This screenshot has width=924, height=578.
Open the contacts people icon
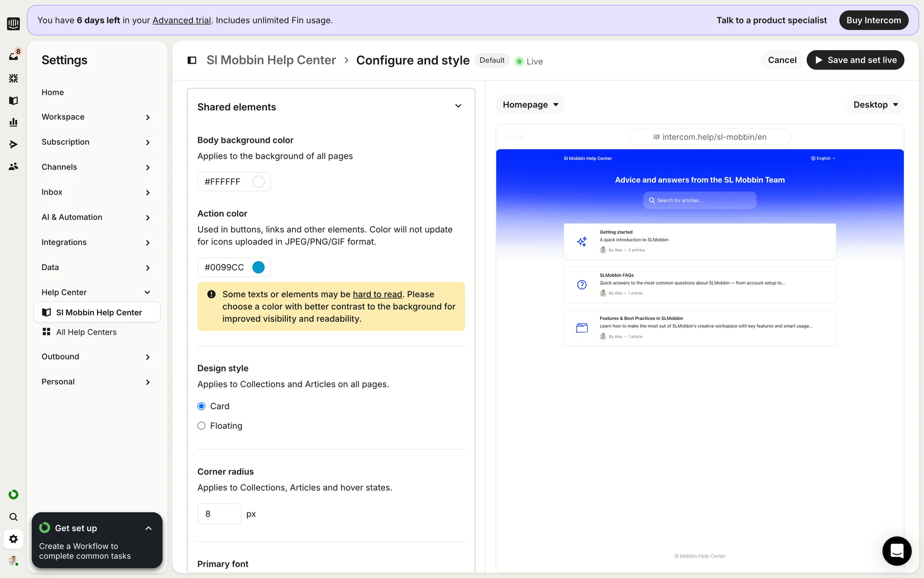(x=13, y=167)
